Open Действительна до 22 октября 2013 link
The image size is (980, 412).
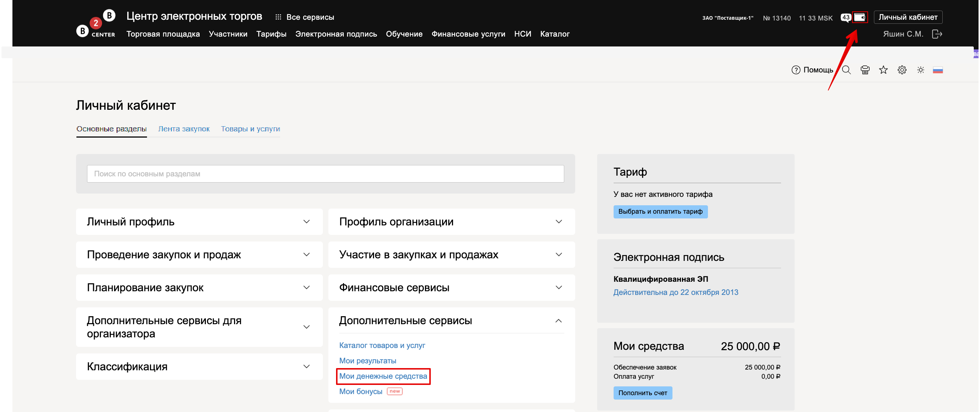point(676,292)
